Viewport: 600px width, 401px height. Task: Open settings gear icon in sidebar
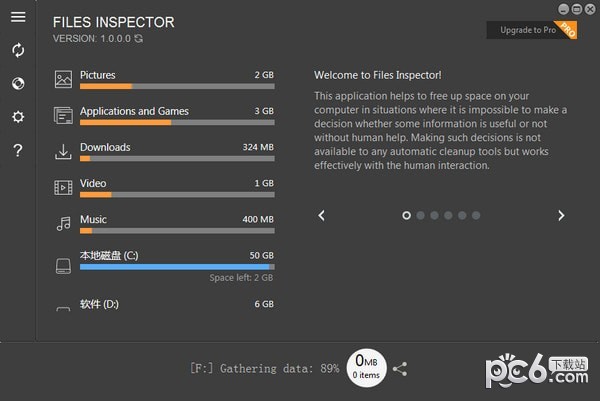click(x=17, y=117)
